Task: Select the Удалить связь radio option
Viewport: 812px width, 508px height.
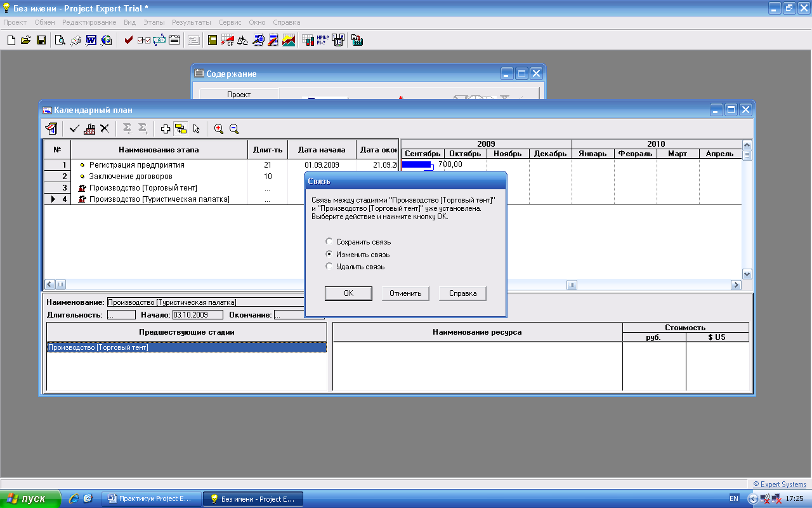Action: click(x=355, y=267)
